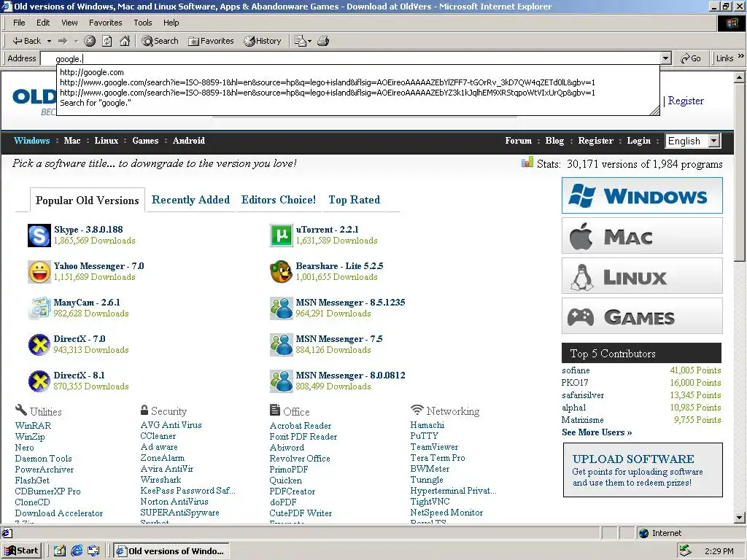Click the Mail toolbar icon
This screenshot has height=560, width=747.
(x=303, y=41)
